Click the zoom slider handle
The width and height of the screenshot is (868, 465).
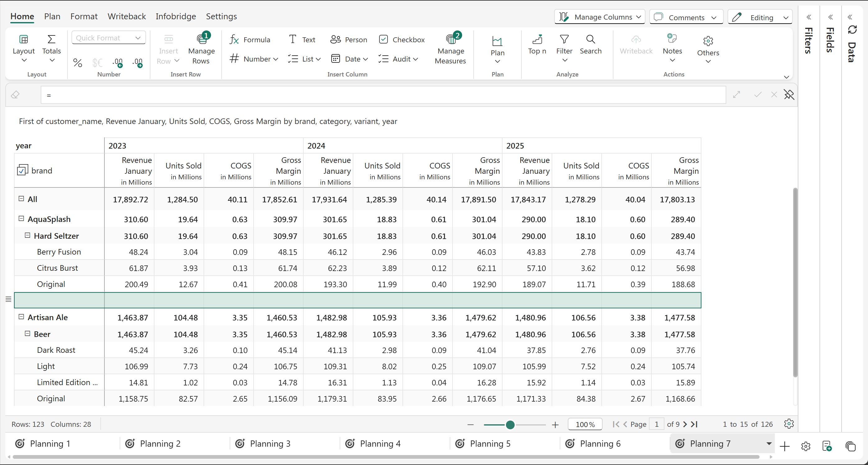(x=510, y=425)
